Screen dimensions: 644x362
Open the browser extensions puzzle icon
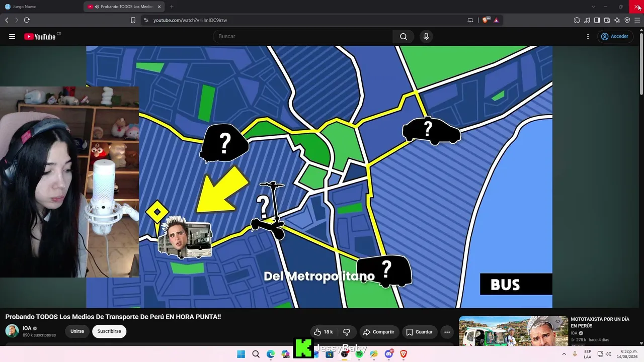(x=577, y=20)
